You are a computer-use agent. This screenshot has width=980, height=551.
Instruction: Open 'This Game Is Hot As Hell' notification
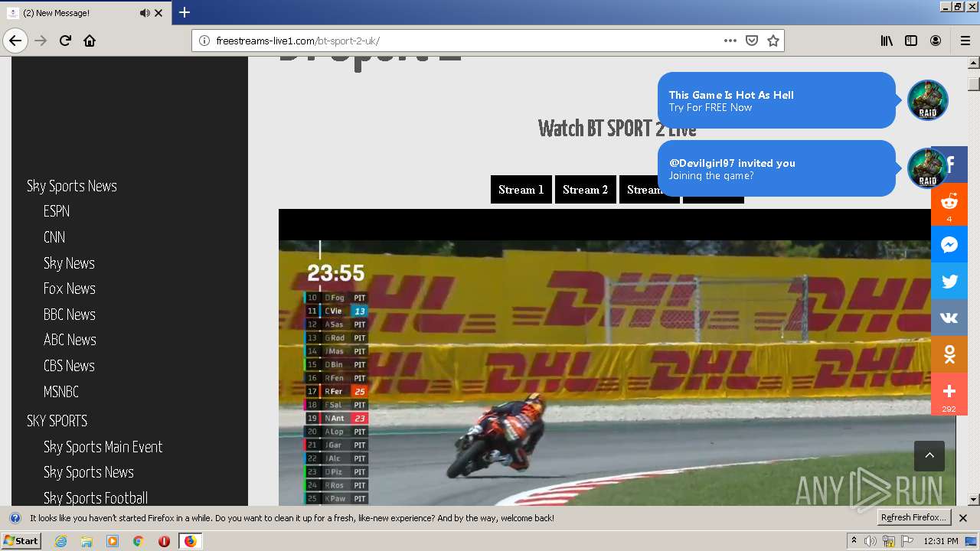(776, 100)
